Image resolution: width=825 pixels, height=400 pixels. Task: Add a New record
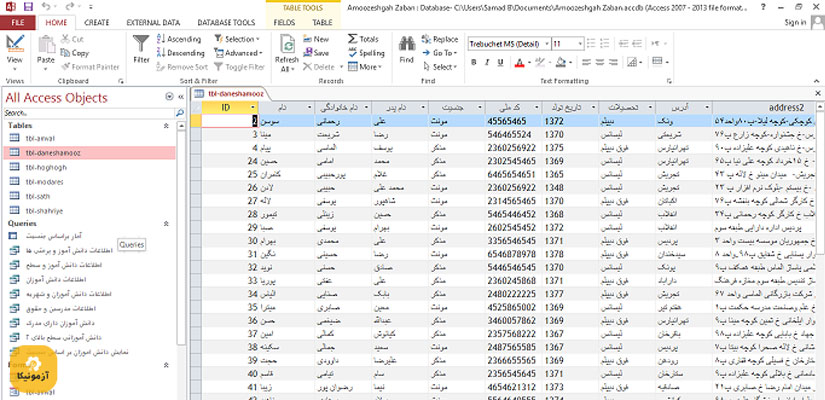pyautogui.click(x=316, y=39)
